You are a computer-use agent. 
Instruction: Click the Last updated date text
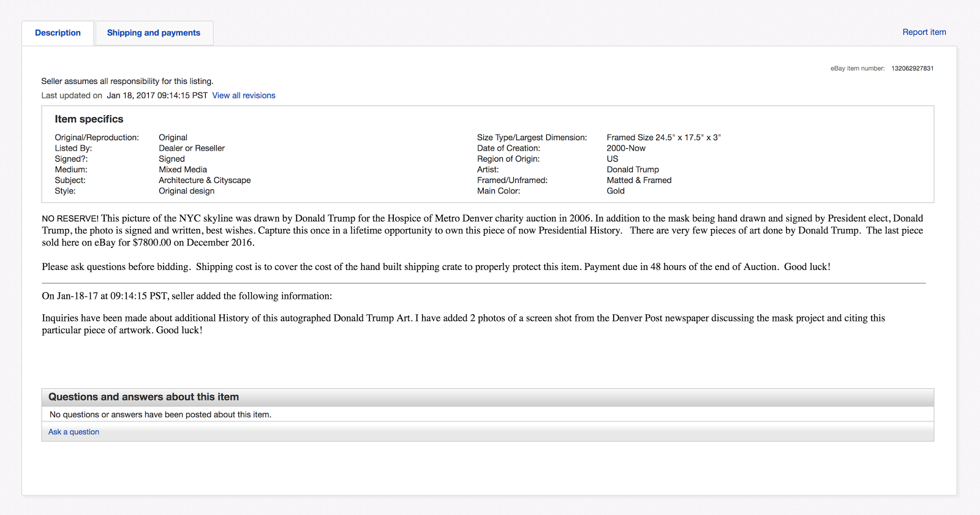click(157, 96)
